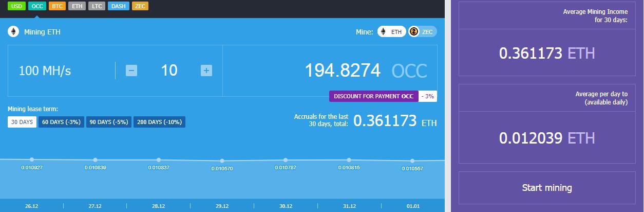This screenshot has height=212, width=644.
Task: Click Average Mining Income 0.361173 ETH value
Action: pos(547,52)
